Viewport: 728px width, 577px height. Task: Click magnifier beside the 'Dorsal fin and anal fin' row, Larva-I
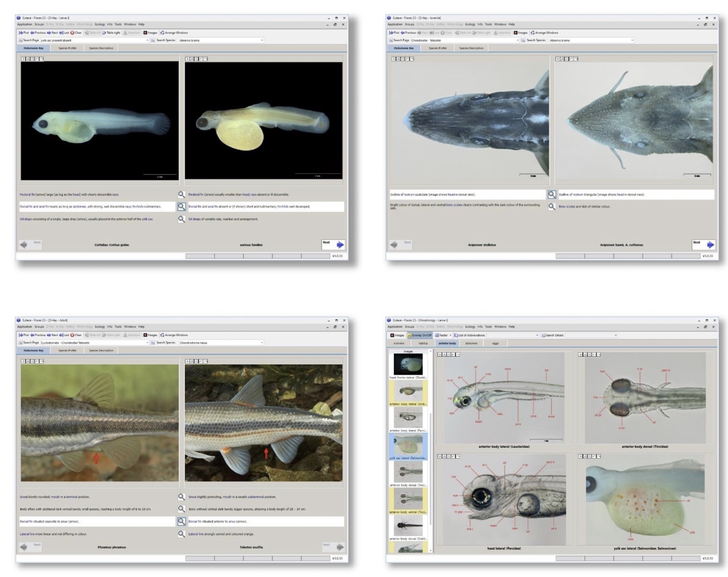pos(182,207)
